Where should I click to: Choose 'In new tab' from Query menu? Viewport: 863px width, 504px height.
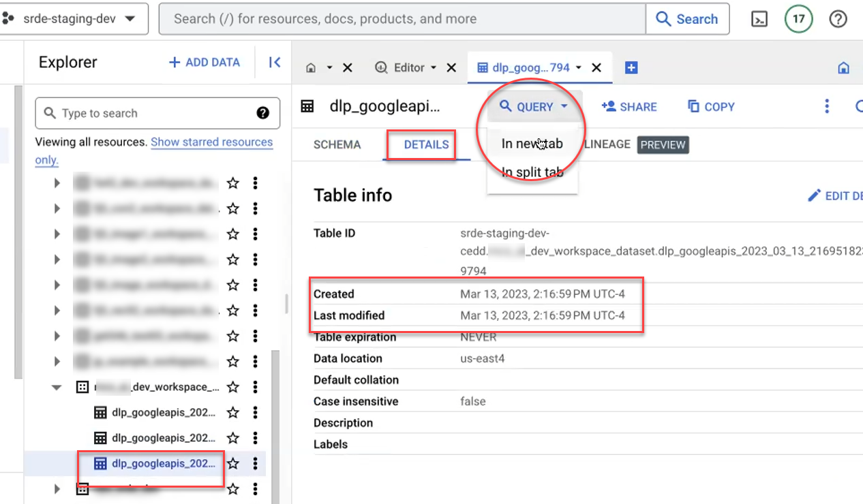pyautogui.click(x=532, y=144)
